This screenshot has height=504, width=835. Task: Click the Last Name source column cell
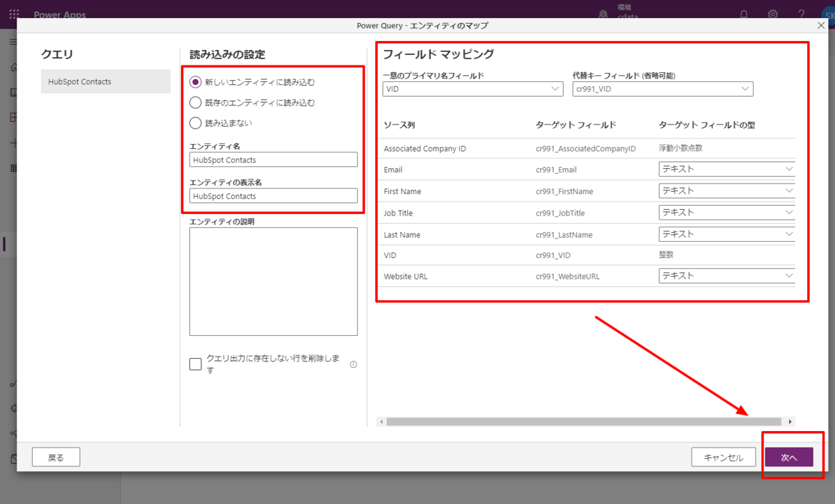pos(402,234)
